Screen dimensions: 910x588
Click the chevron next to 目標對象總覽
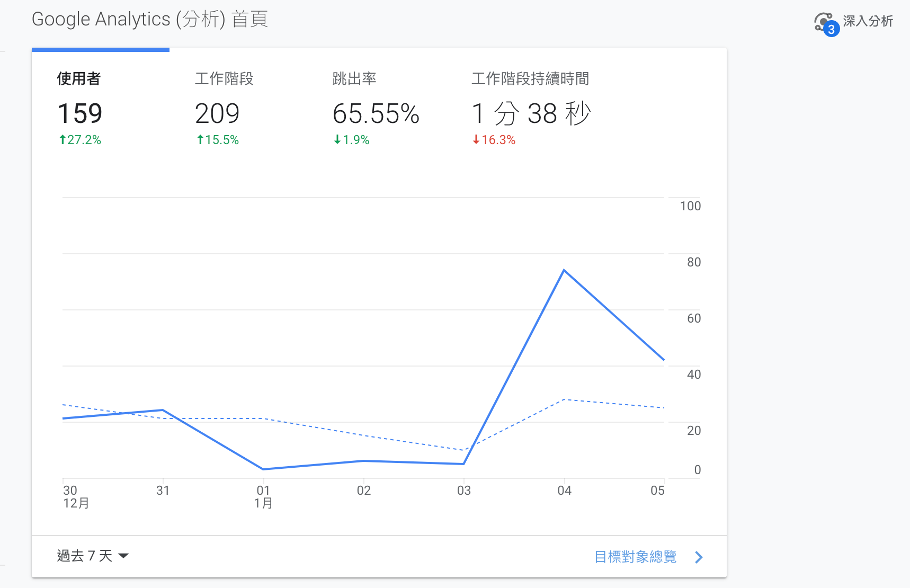(x=699, y=557)
